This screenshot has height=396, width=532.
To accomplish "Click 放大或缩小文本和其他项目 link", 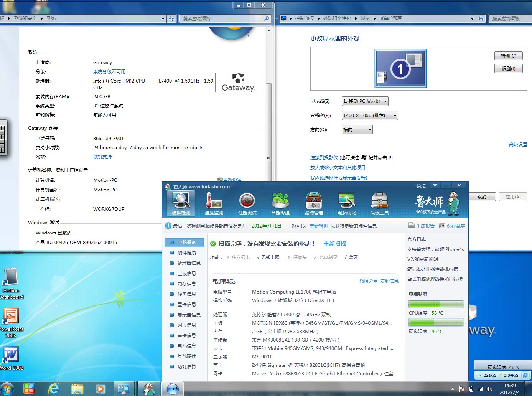I will click(x=338, y=167).
